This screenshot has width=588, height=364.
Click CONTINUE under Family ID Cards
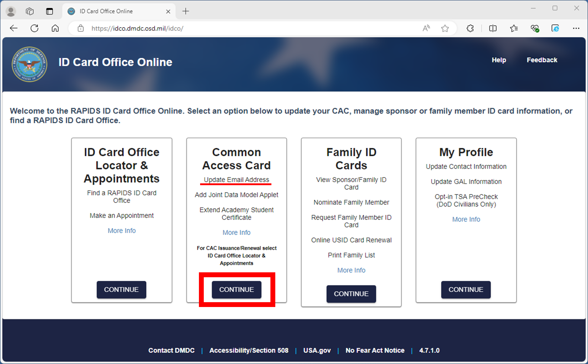[351, 294]
